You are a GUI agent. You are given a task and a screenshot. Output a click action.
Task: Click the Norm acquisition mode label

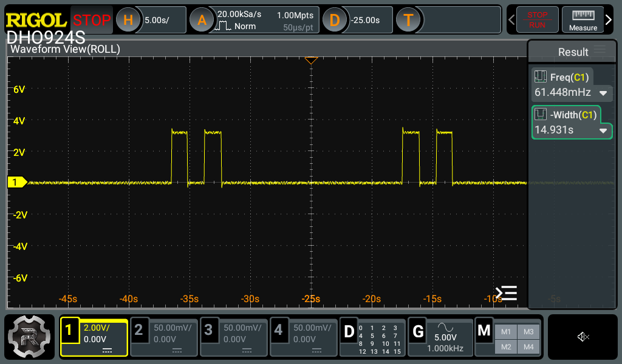click(x=245, y=26)
